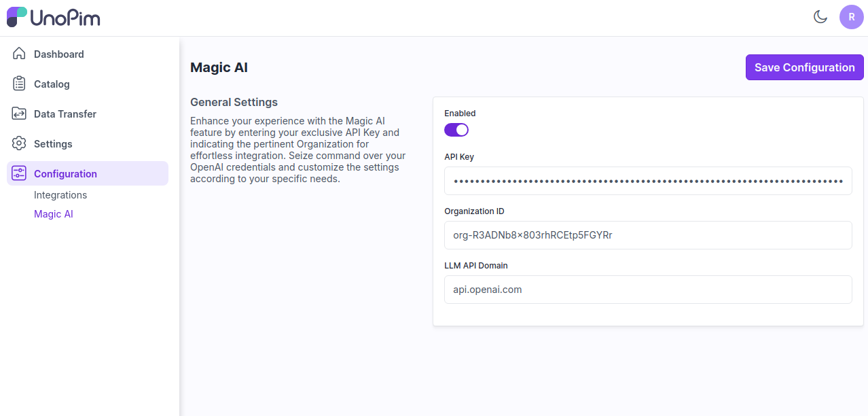
Task: Open the Integrations submenu link
Action: pyautogui.click(x=60, y=195)
